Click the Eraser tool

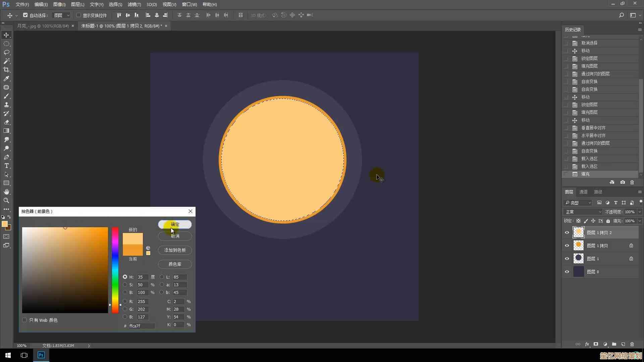[6, 122]
